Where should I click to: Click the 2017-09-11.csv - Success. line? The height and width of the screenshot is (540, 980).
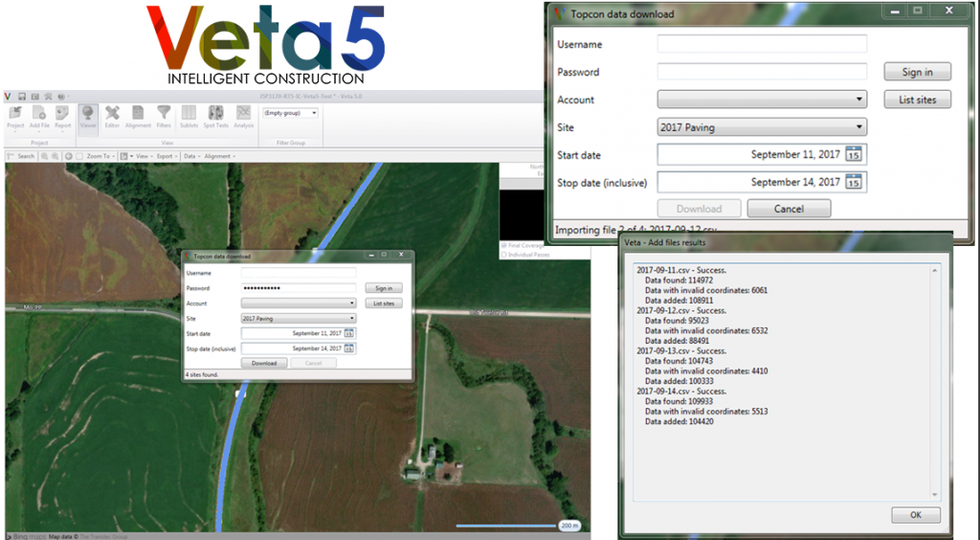click(681, 270)
